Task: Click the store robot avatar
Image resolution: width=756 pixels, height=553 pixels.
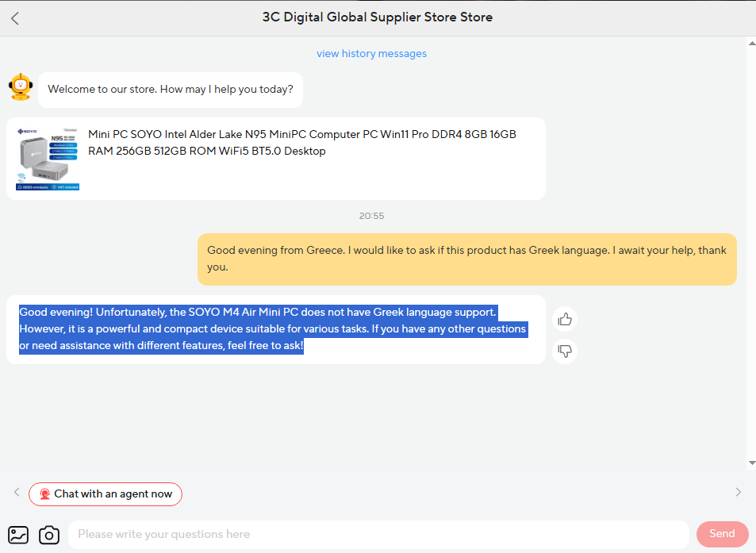Action: [21, 87]
